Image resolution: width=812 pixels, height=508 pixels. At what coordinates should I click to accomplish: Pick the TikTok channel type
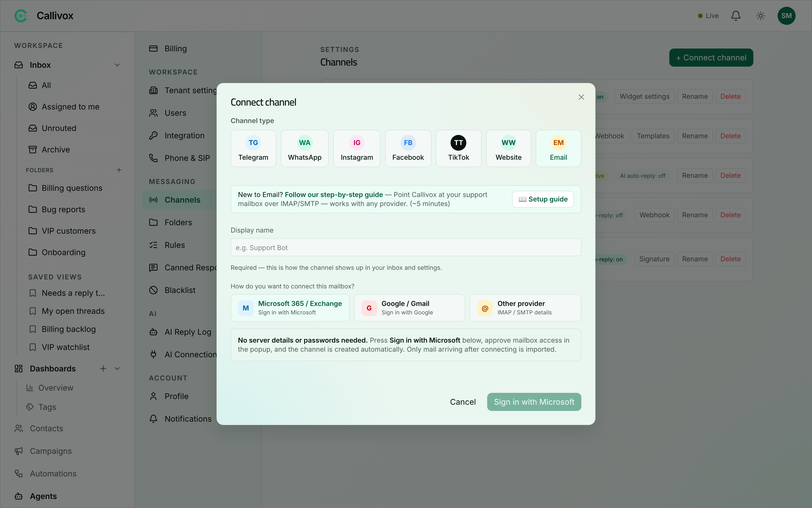click(458, 148)
